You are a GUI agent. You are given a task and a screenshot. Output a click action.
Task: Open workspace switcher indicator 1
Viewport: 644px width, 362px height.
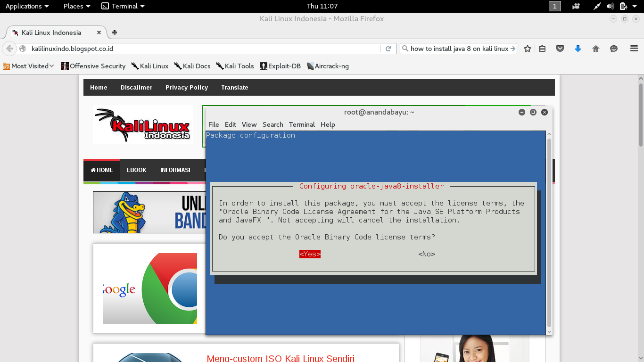coord(555,6)
